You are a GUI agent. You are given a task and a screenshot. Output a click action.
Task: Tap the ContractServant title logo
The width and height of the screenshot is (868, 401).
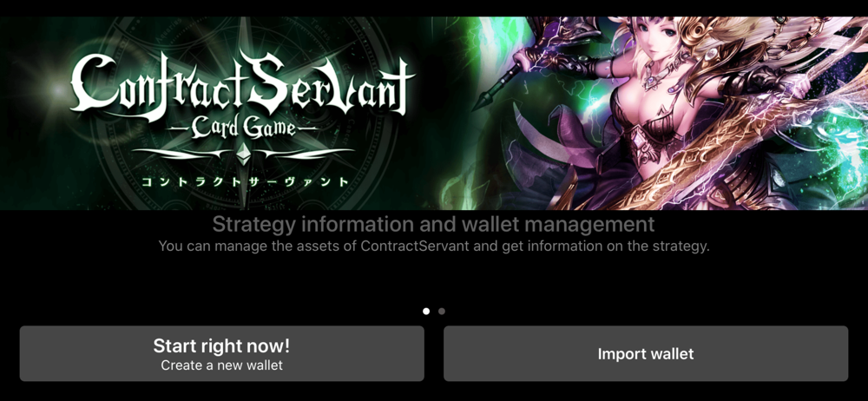[x=242, y=89]
